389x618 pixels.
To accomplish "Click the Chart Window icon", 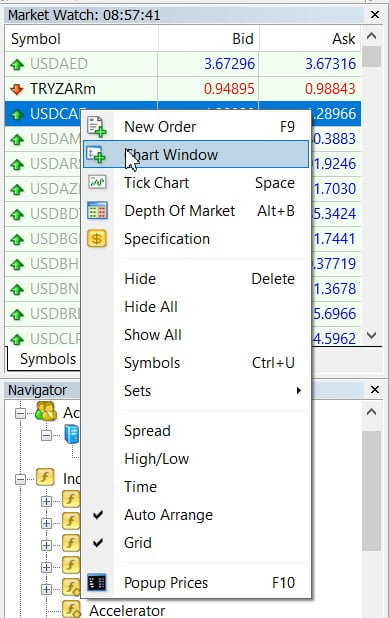I will click(97, 154).
